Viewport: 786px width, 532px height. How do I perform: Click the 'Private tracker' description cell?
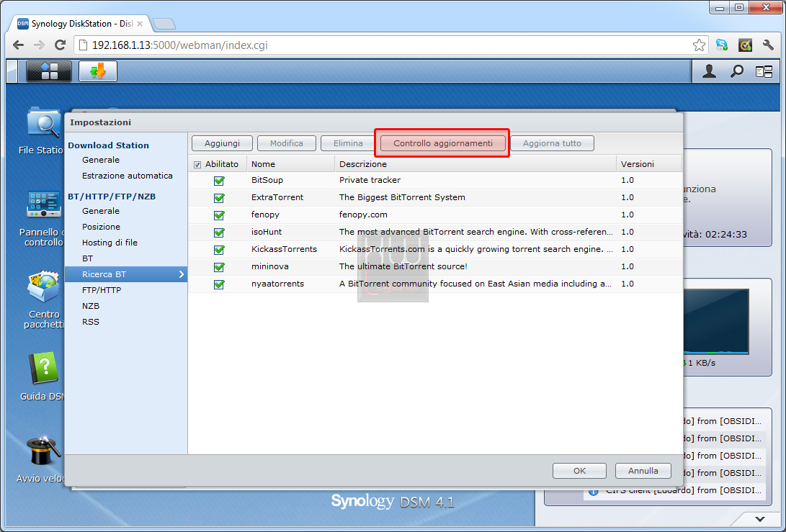tap(370, 180)
